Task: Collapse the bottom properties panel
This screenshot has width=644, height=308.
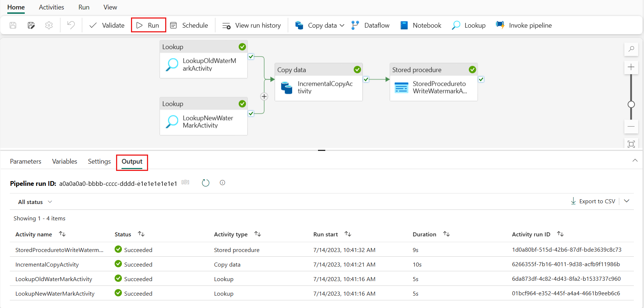Action: pyautogui.click(x=635, y=160)
